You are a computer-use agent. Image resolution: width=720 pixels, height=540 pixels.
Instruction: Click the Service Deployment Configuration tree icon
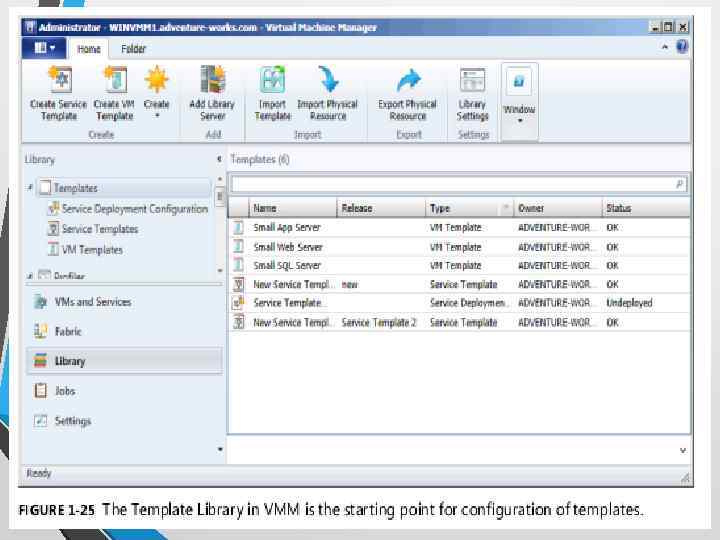pos(54,208)
